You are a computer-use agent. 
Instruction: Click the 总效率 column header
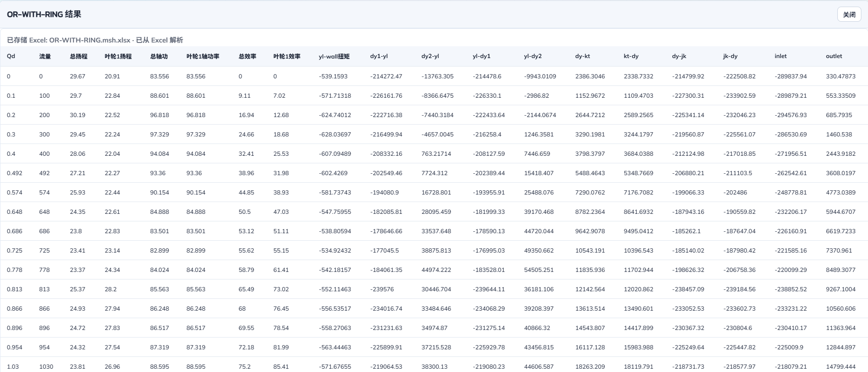(x=248, y=56)
